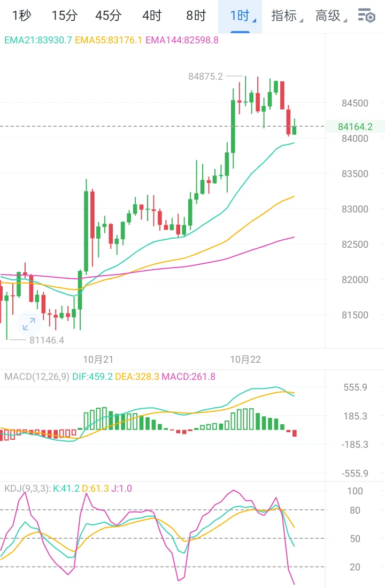Screen dimensions: 385x588
Task: Open the 高级 advanced menu
Action: [x=331, y=16]
